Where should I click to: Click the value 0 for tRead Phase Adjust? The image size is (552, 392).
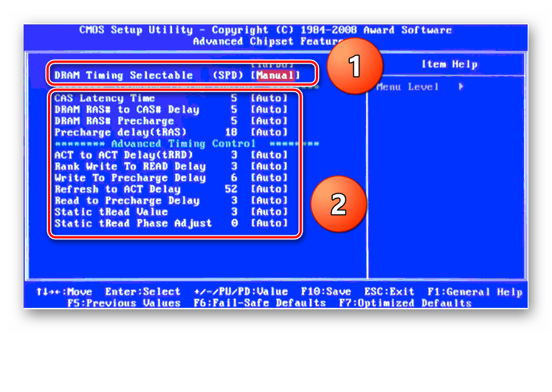(234, 223)
